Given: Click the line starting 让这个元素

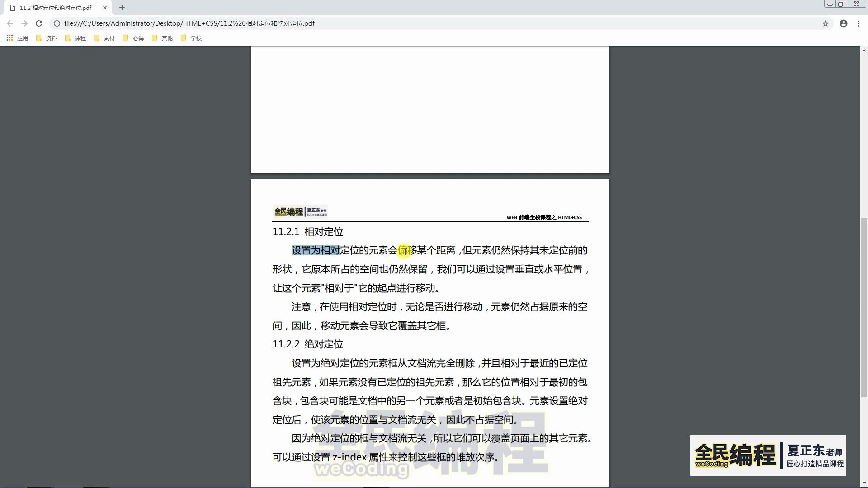Looking at the screenshot, I should click(356, 288).
